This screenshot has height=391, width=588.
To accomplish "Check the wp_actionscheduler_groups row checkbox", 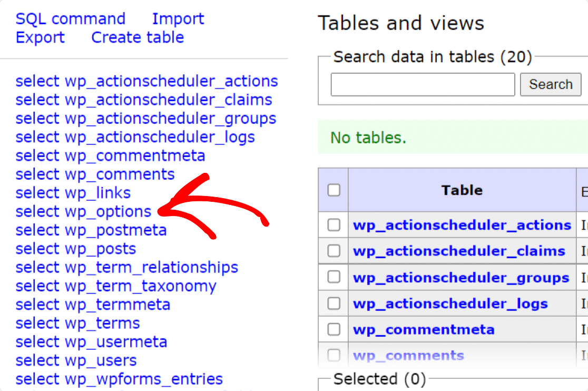I will pyautogui.click(x=334, y=277).
